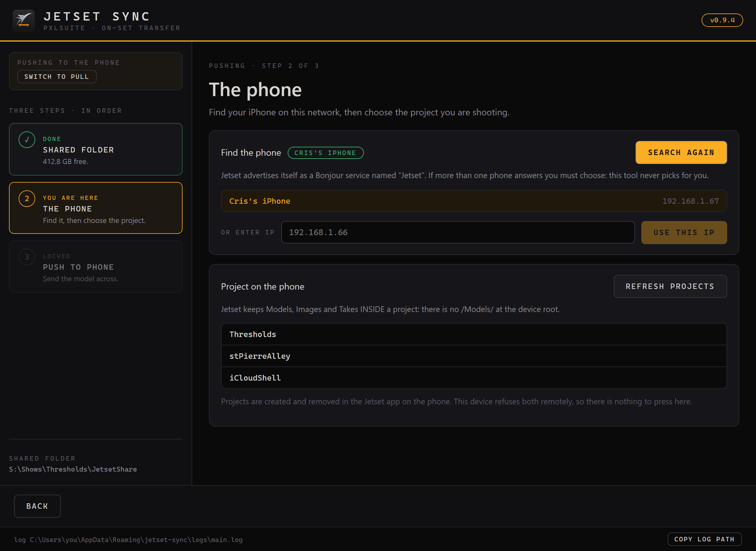Click the Cris's iPhone green badge
Image resolution: width=756 pixels, height=551 pixels.
(x=325, y=153)
